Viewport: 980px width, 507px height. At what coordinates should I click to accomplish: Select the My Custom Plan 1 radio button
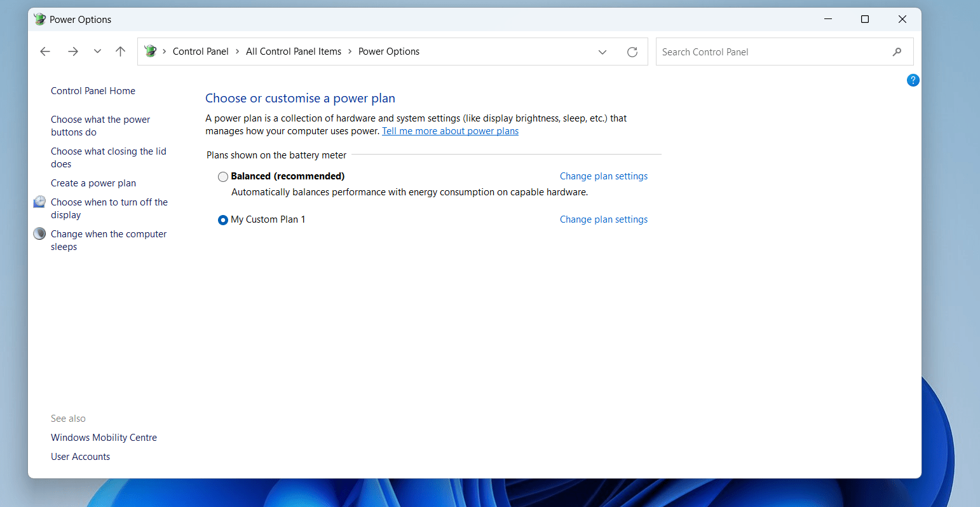[x=223, y=220]
